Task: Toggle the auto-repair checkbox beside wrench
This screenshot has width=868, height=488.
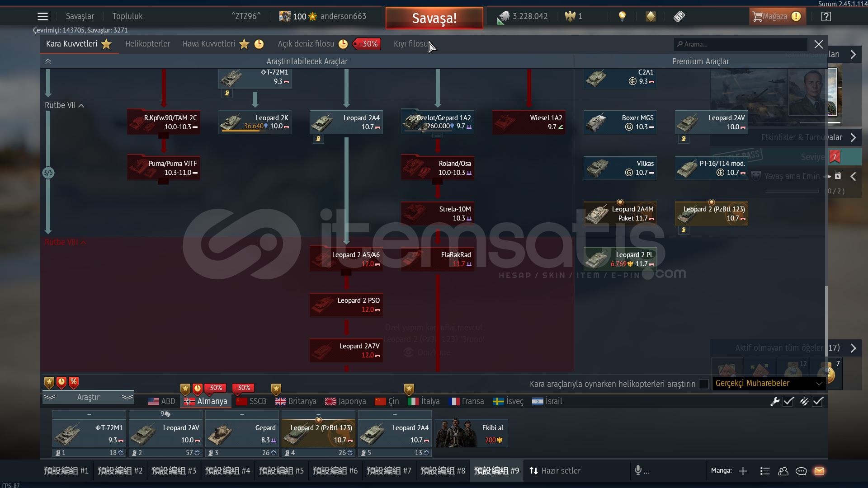Action: coord(788,401)
